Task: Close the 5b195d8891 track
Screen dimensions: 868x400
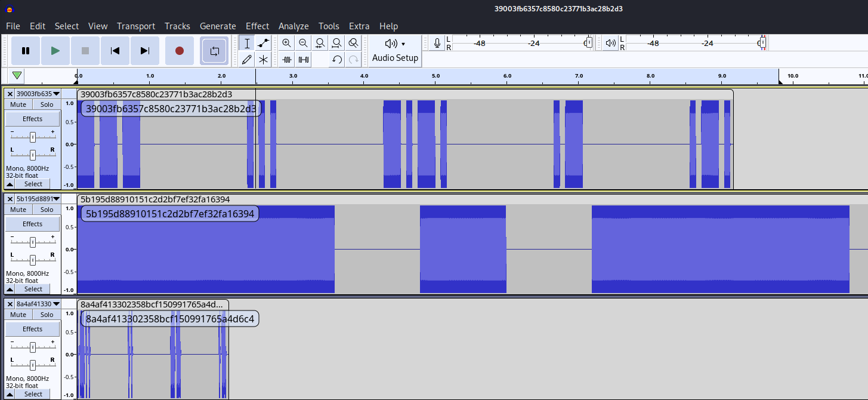Action: tap(10, 199)
